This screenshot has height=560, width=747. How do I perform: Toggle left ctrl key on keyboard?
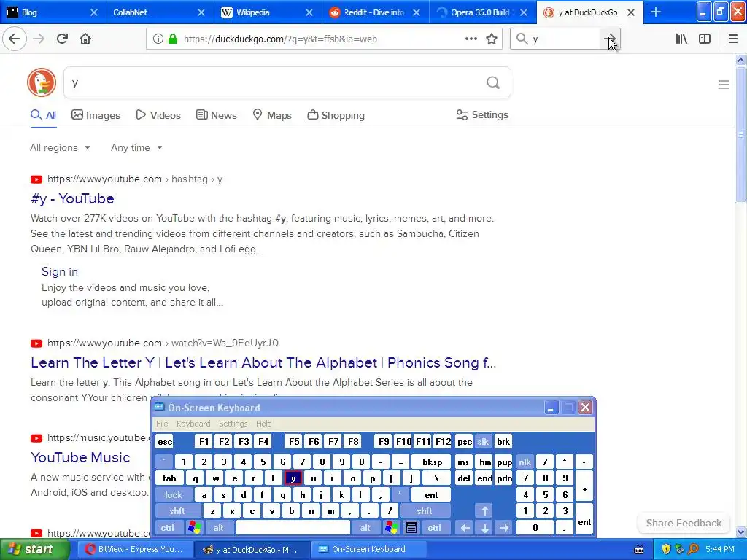click(167, 528)
